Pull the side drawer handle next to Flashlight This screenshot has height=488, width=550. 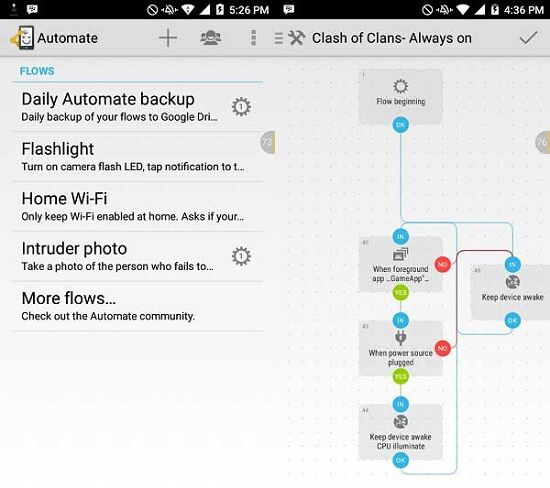[268, 142]
